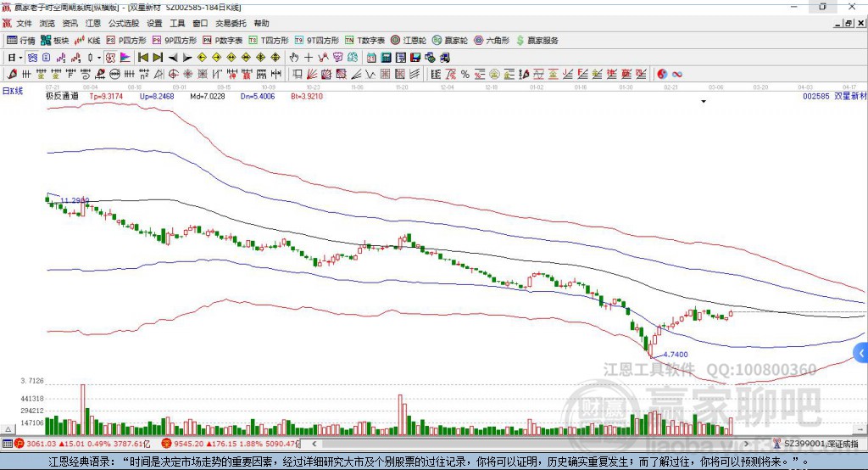Click the Dn=5.4006 indicator value
The height and width of the screenshot is (470, 868).
click(x=258, y=97)
